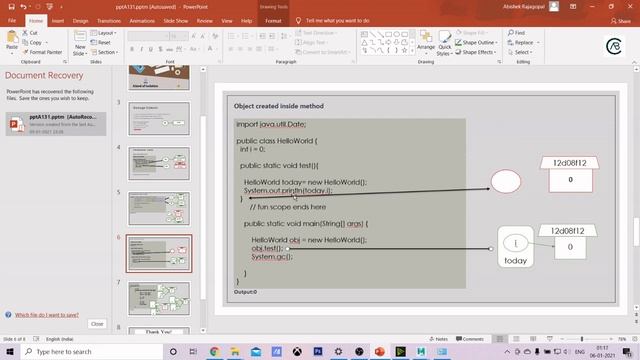The height and width of the screenshot is (360, 640).
Task: Expand the Drawing dialog launcher
Action: click(499, 62)
